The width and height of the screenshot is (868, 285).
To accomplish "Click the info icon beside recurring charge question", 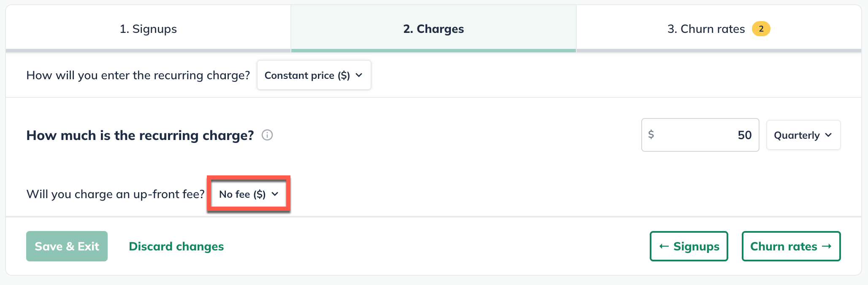I will coord(267,135).
